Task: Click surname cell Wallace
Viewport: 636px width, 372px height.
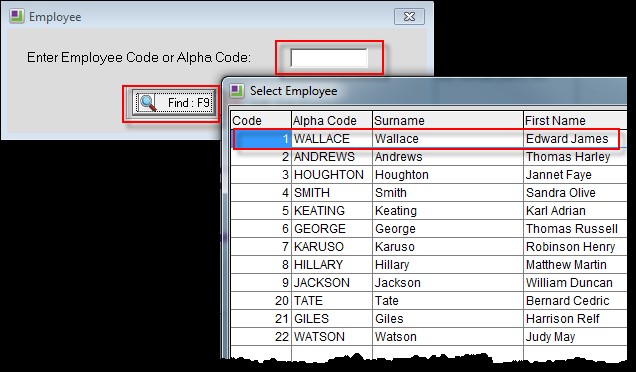Action: (x=448, y=139)
